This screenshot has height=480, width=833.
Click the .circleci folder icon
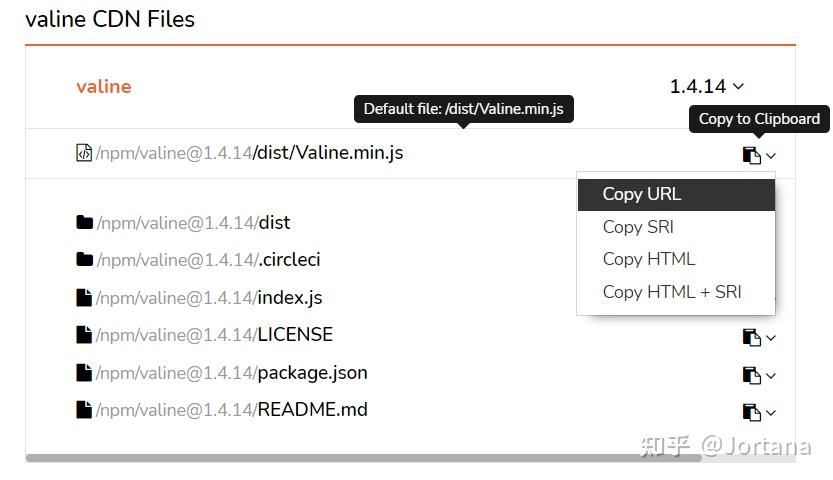[x=84, y=260]
